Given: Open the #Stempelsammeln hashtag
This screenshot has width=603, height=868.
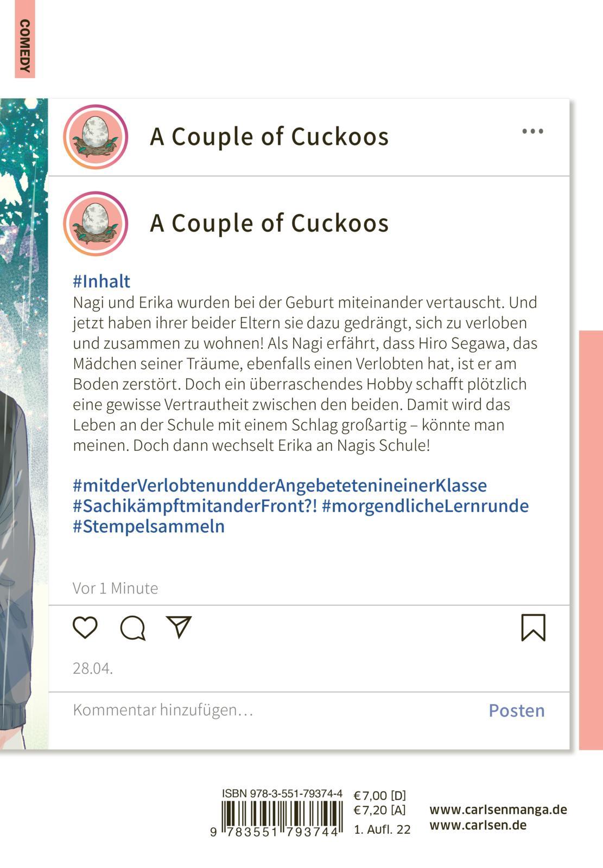Looking at the screenshot, I should pos(149,526).
